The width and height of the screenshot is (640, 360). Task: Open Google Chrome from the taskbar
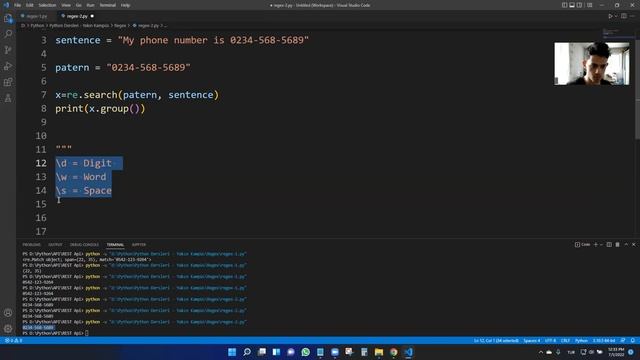(x=393, y=352)
